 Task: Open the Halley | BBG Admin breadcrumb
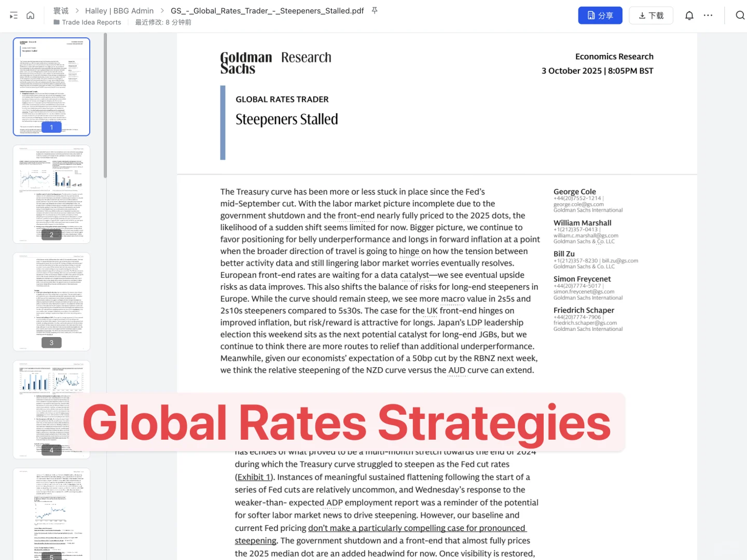(x=119, y=10)
